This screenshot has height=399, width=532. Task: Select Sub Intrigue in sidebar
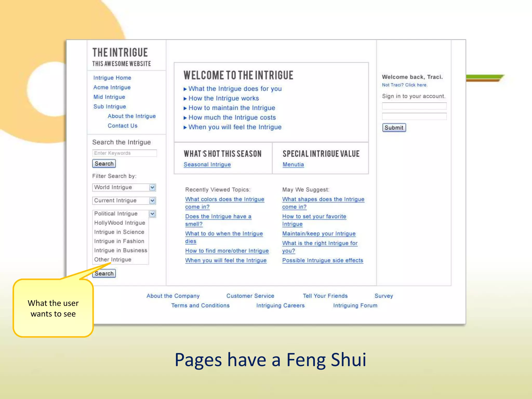[x=110, y=107]
